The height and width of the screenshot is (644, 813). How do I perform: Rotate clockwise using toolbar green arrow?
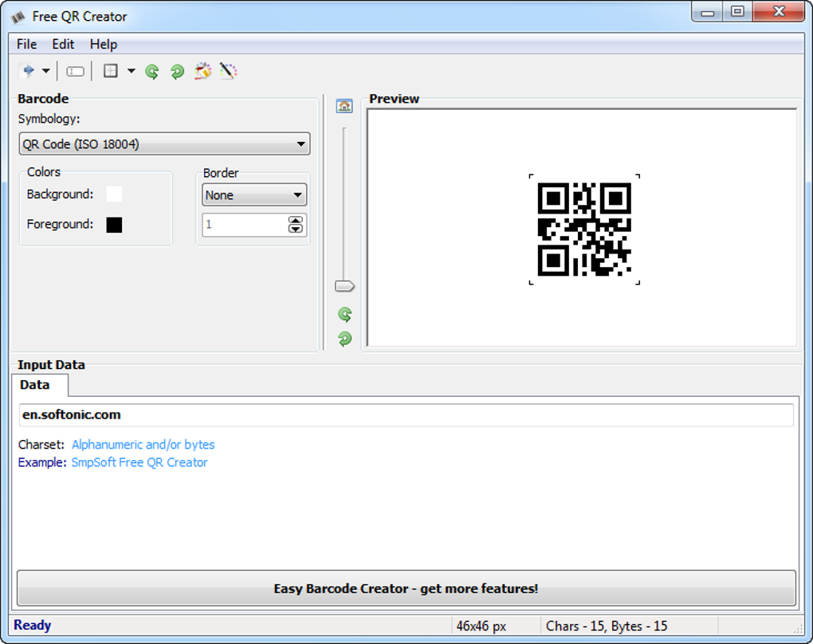[x=177, y=71]
